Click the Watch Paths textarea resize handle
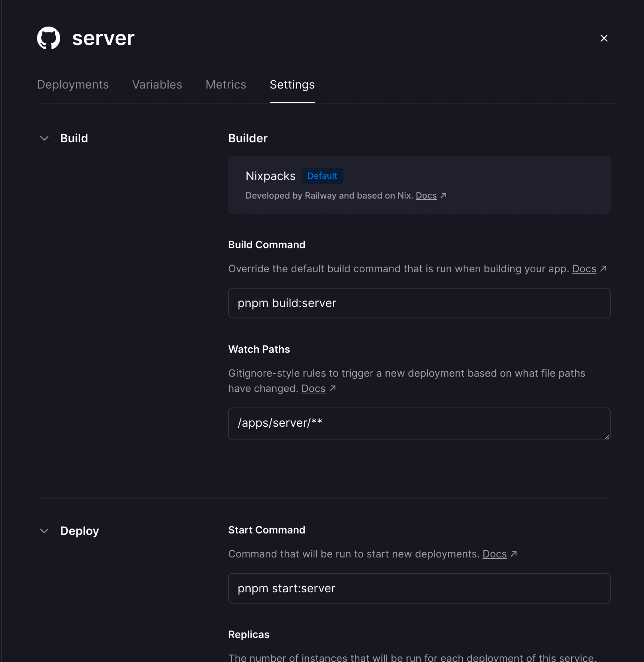This screenshot has width=644, height=662. click(607, 437)
